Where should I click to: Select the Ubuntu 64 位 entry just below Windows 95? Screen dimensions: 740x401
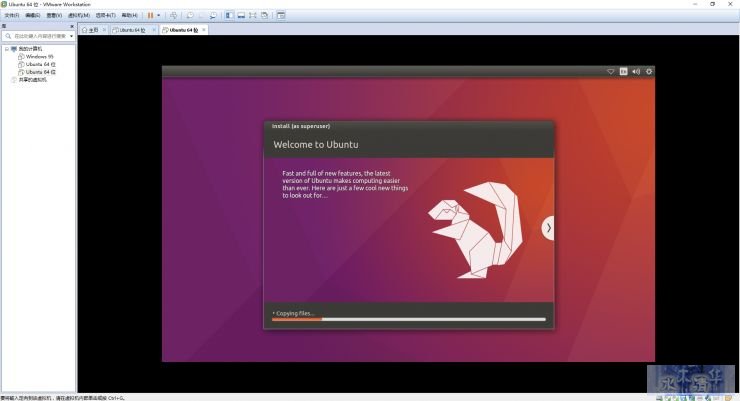[41, 64]
